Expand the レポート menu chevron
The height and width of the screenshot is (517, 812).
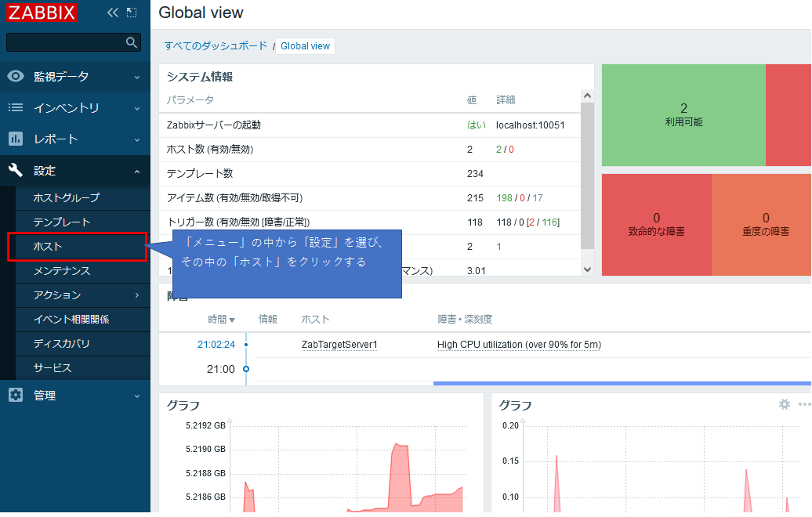pyautogui.click(x=137, y=139)
